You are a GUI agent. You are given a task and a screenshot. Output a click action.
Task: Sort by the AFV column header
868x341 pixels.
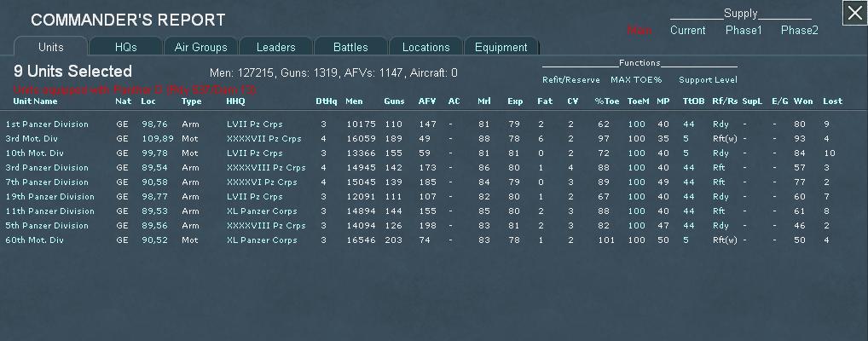(427, 101)
